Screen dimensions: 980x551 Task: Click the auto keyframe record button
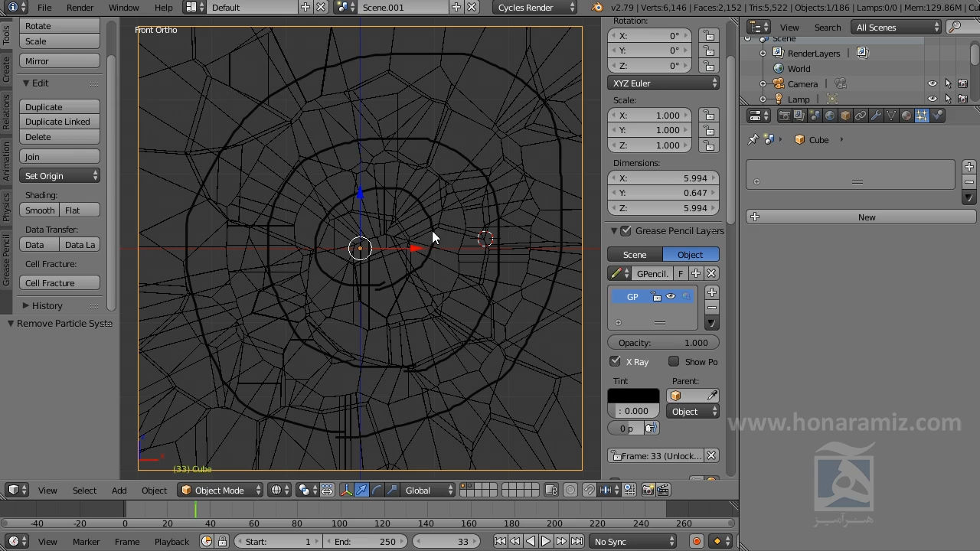point(696,541)
